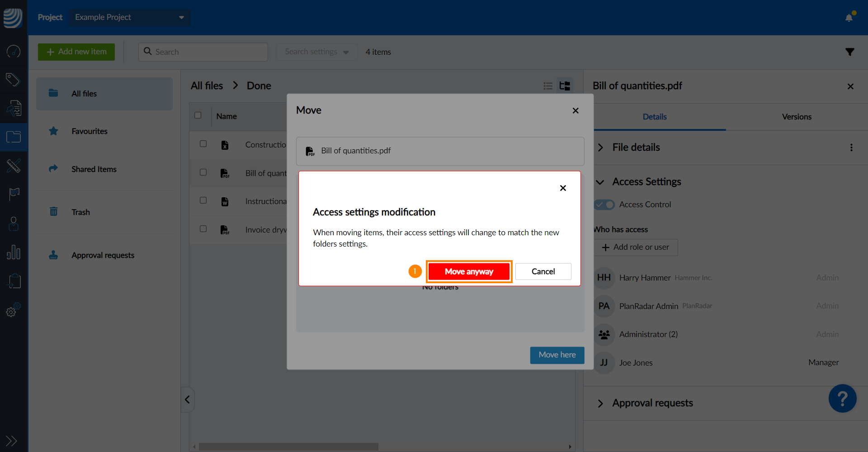Open the blue help question mark
Screen dimensions: 868x452
(842, 399)
